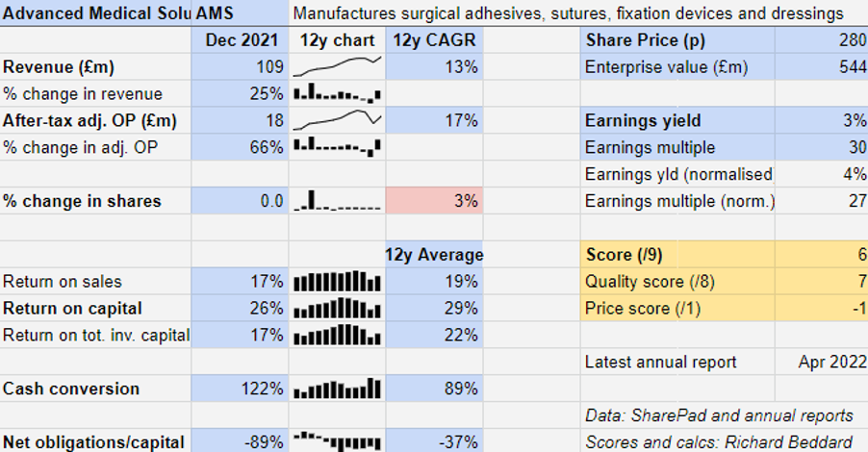Select the 'Net obligations/capital' label
Viewport: 868px width, 452px height.
point(93,442)
